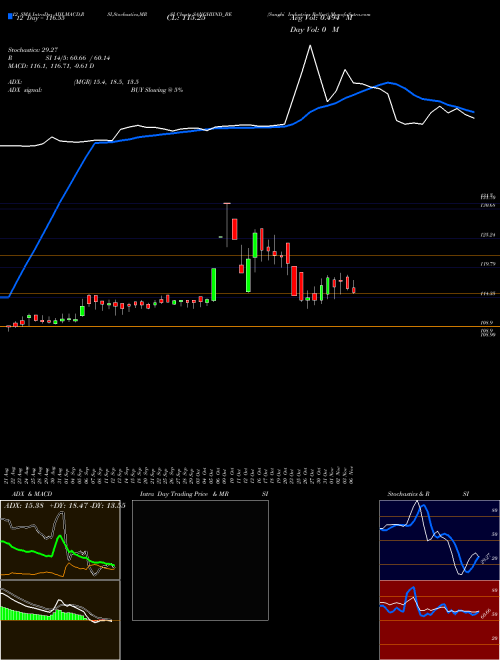Click the 'CL: 115.25' closing price text
Viewport: 500px width, 660px height.
point(186,19)
